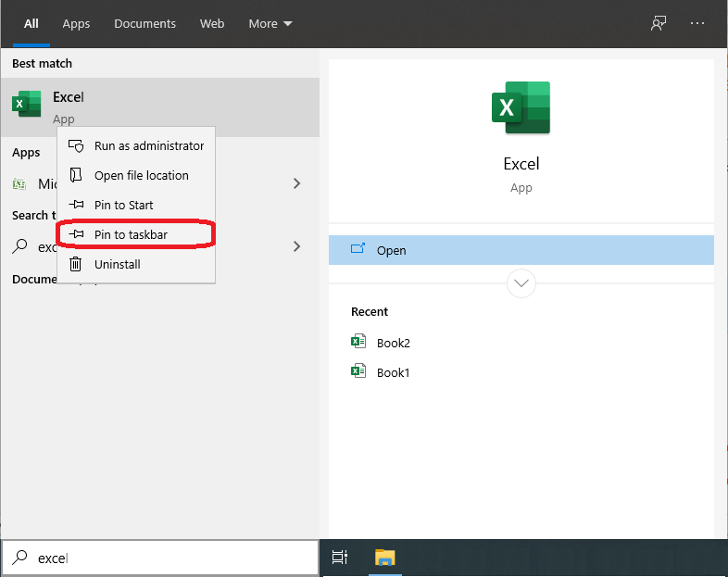The width and height of the screenshot is (728, 577).
Task: Open File Explorer from the taskbar
Action: click(385, 557)
